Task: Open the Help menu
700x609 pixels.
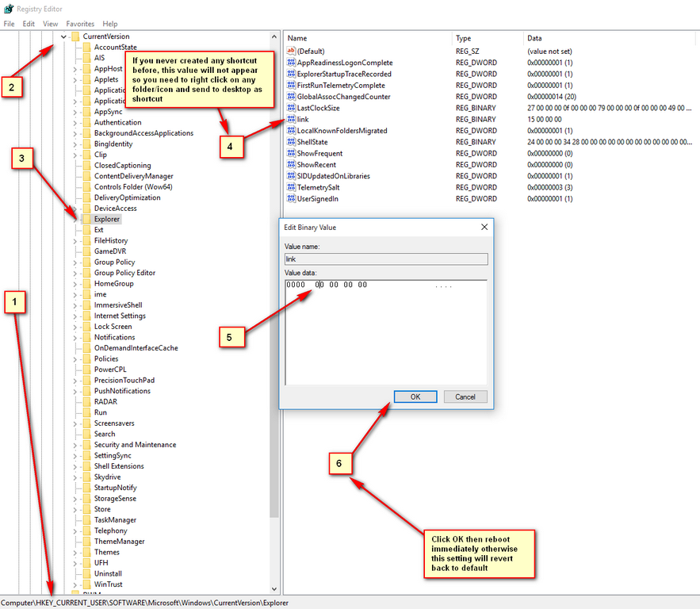Action: (110, 24)
